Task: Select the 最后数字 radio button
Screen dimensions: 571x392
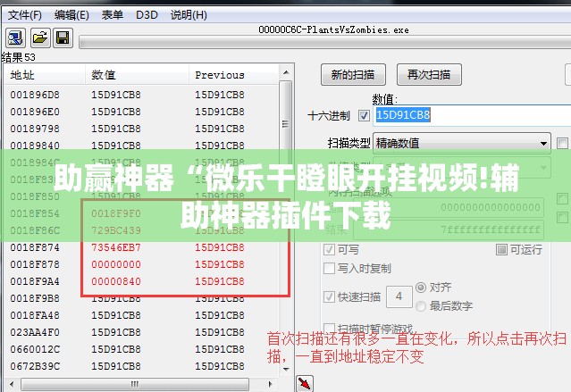Action: click(421, 306)
